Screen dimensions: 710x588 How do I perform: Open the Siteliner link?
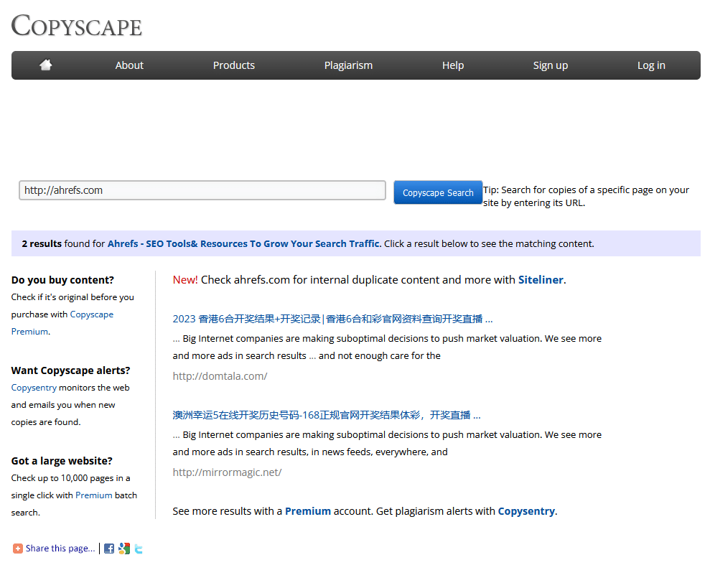(541, 280)
